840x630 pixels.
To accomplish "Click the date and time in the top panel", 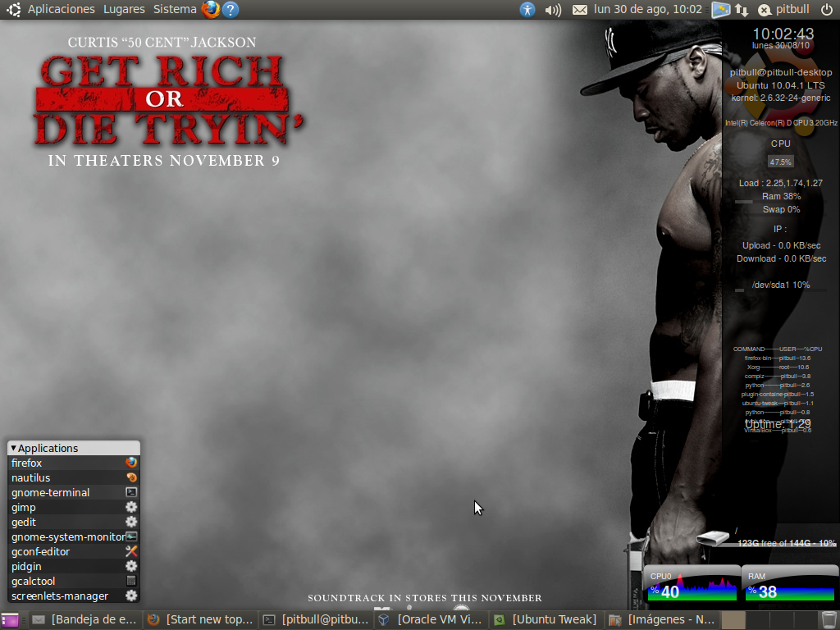I will (x=648, y=9).
